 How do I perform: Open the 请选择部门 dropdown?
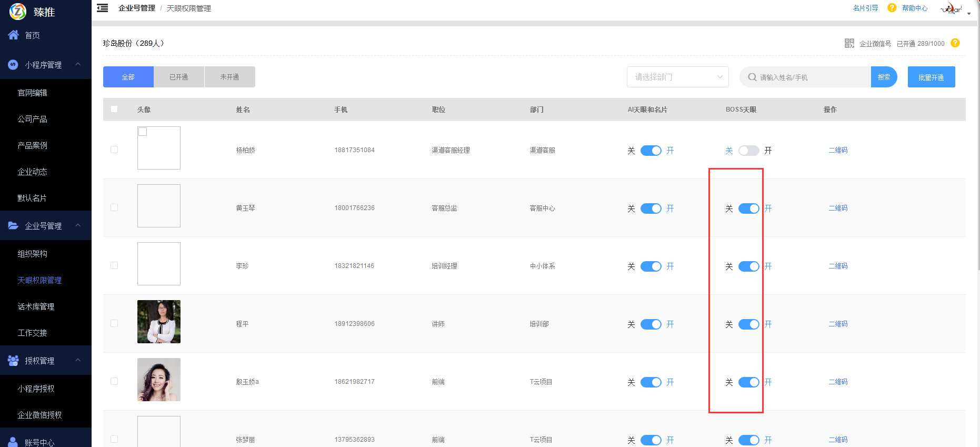point(677,77)
